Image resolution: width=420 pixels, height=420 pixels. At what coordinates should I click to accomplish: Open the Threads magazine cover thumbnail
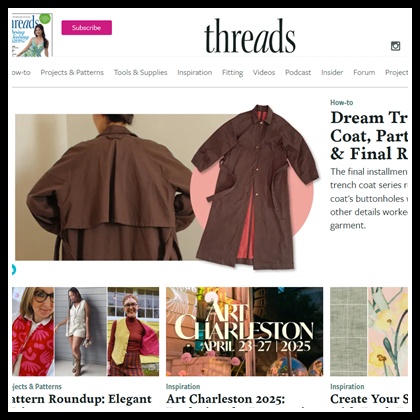[x=32, y=35]
